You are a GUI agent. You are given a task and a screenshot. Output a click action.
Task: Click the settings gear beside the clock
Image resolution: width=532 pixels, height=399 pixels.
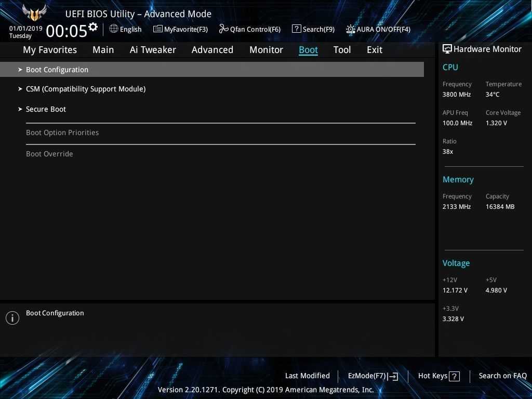click(x=93, y=27)
